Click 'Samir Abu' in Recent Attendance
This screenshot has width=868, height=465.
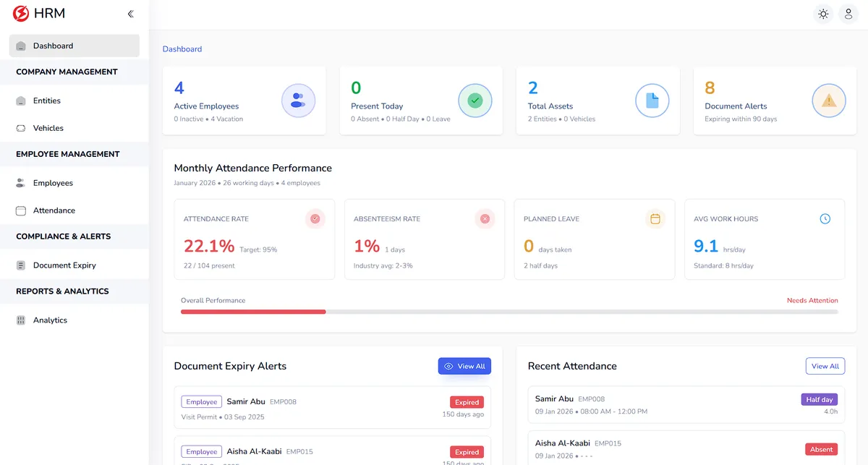[x=554, y=398]
